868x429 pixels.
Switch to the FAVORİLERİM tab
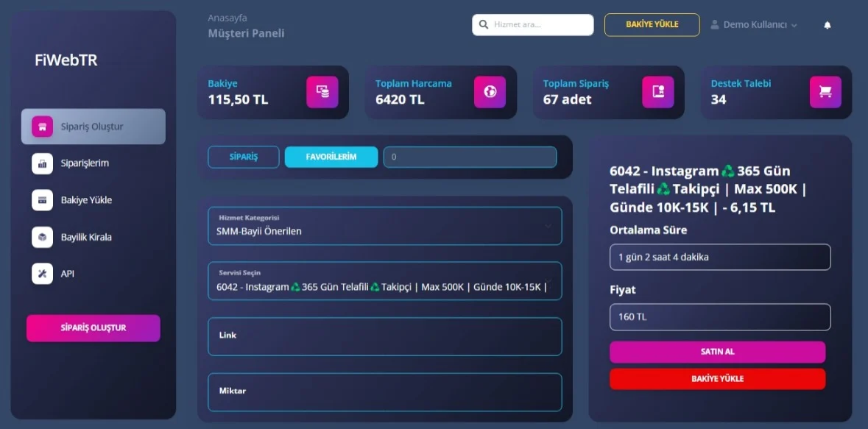[x=331, y=157]
